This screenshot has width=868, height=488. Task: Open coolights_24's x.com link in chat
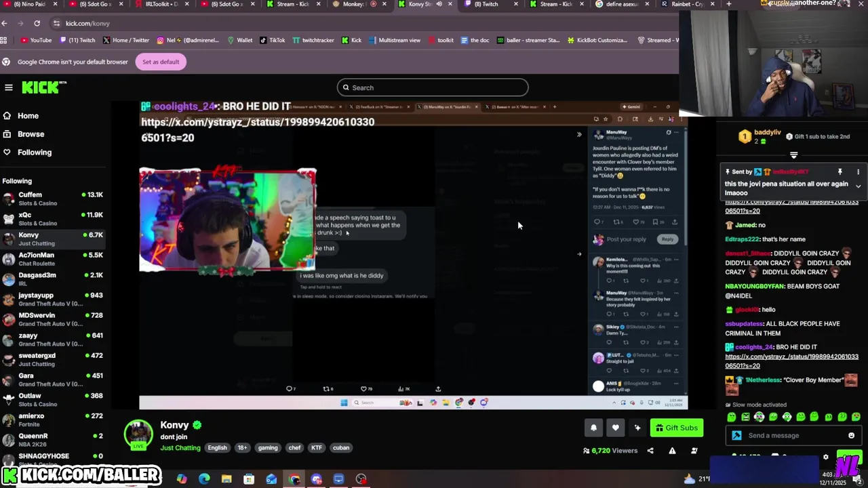(x=791, y=361)
